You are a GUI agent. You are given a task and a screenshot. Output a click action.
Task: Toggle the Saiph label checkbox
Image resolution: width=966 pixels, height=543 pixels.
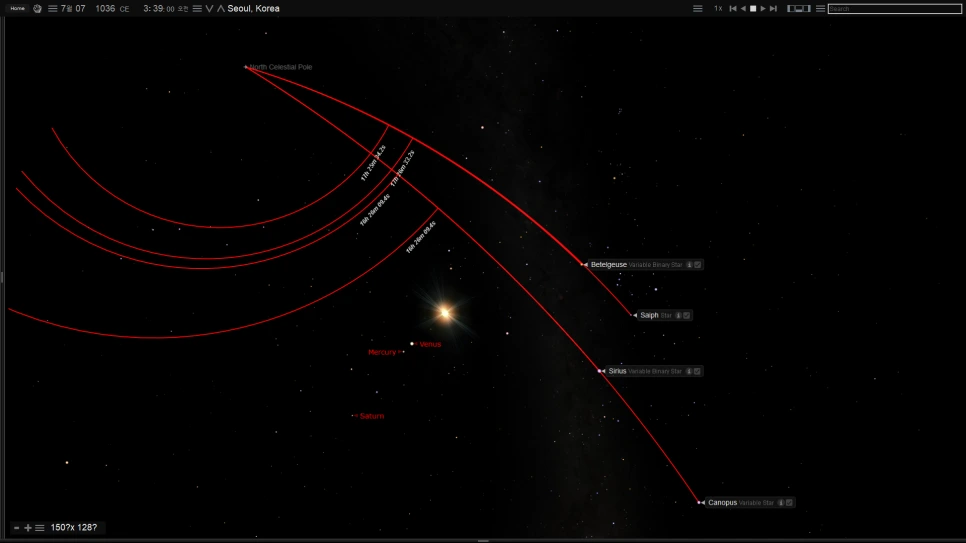coord(686,316)
